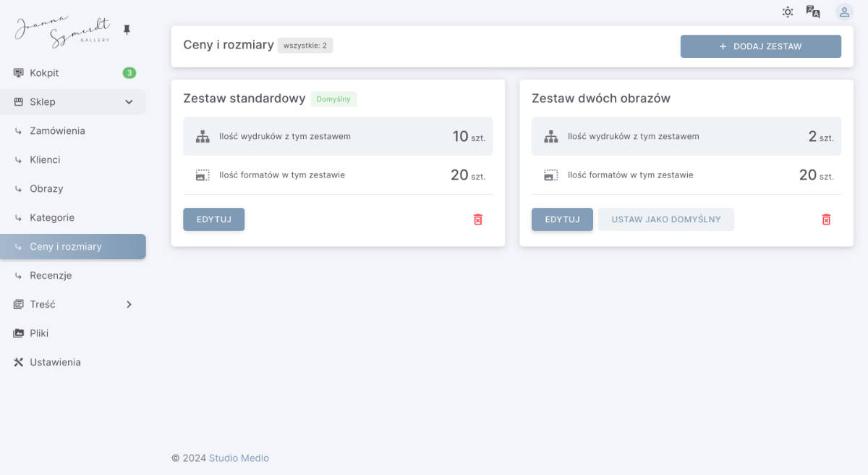Click the Ceny i rozmiary page heading
The width and height of the screenshot is (868, 475).
[x=229, y=45]
